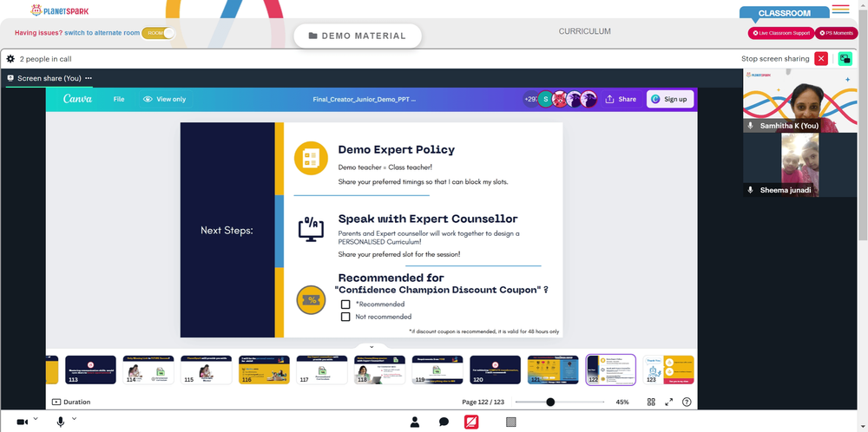This screenshot has height=432, width=868.
Task: Click the +29 collaborators badge
Action: coord(529,99)
